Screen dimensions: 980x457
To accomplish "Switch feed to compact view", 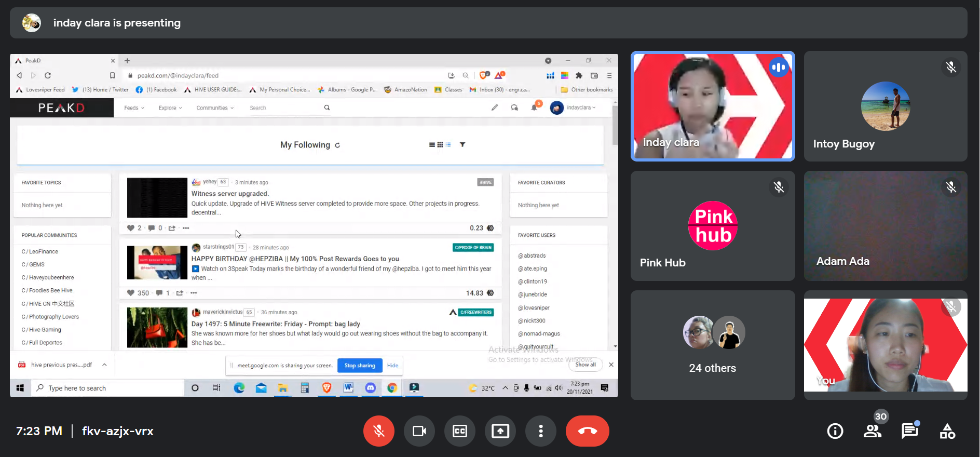I will 448,145.
